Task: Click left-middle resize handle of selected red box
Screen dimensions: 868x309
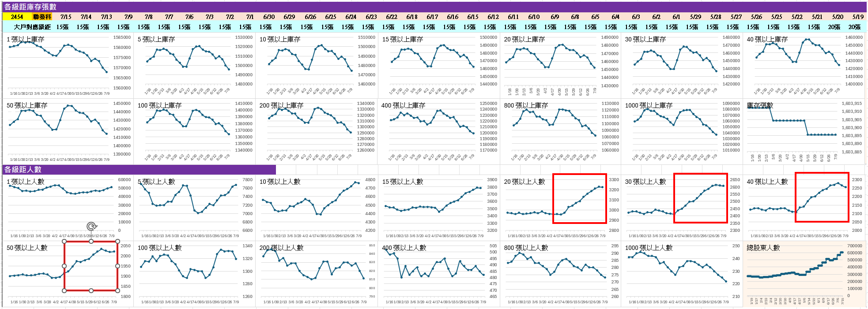Action: pyautogui.click(x=64, y=266)
